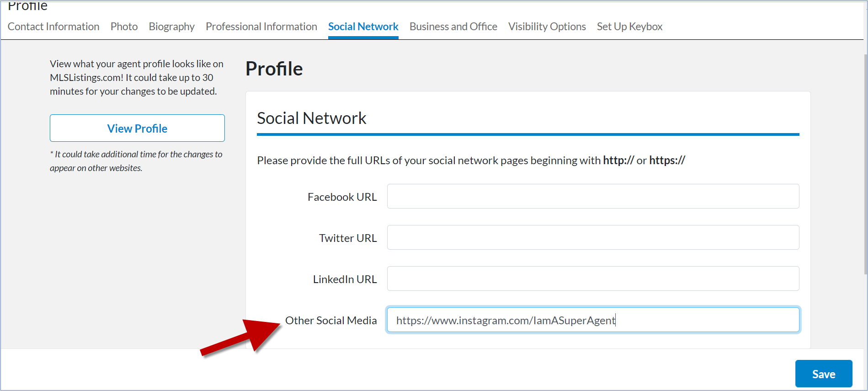This screenshot has width=868, height=391.
Task: Focus the Facebook URL field
Action: pos(593,196)
